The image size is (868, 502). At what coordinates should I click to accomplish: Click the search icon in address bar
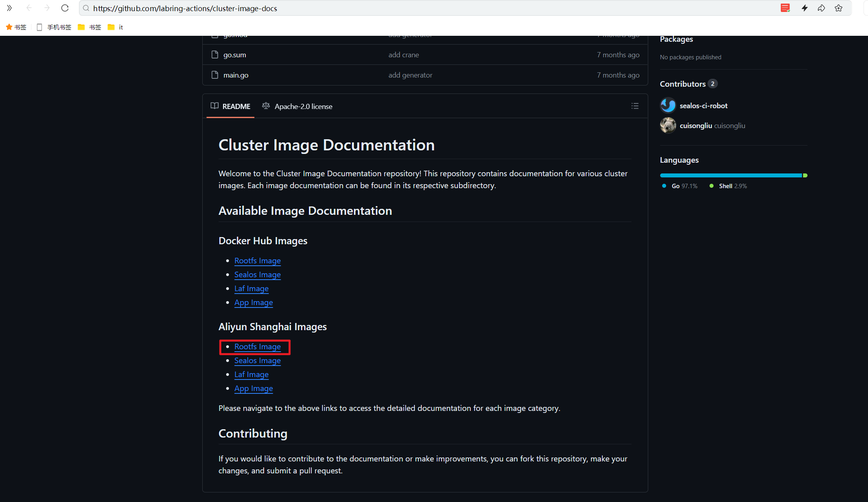[86, 8]
